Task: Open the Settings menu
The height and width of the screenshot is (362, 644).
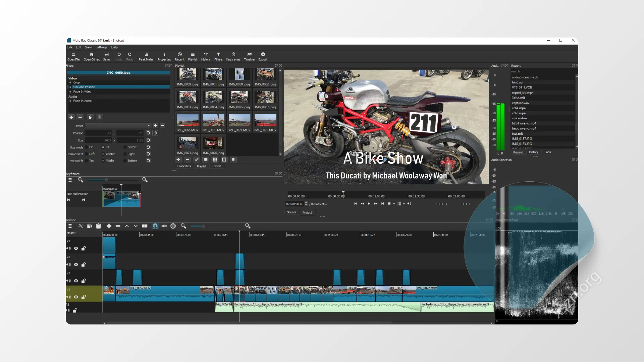Action: 101,47
